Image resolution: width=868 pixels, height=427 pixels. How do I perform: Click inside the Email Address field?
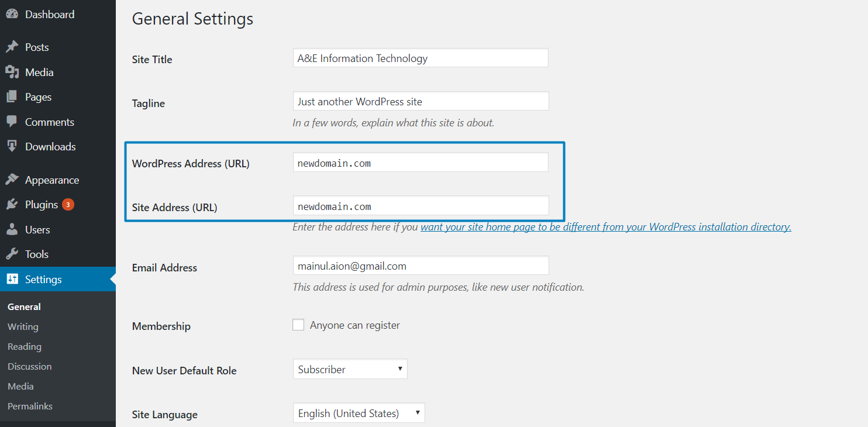click(420, 265)
